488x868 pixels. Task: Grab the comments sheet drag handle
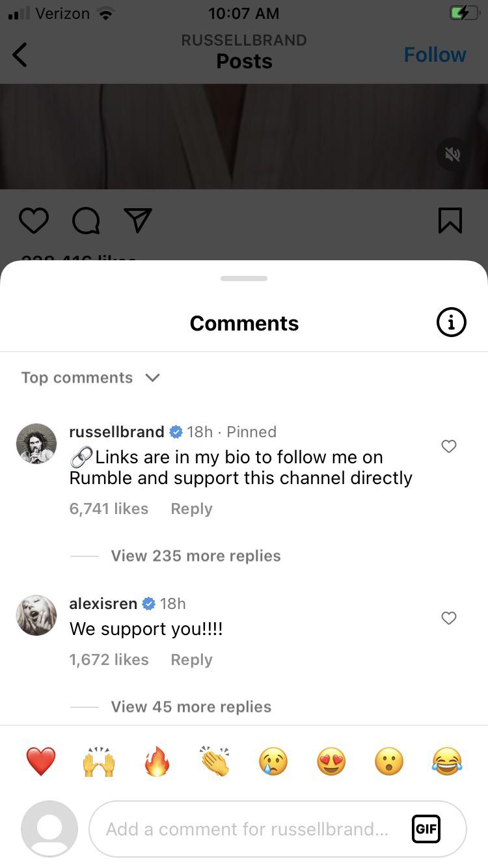point(244,278)
